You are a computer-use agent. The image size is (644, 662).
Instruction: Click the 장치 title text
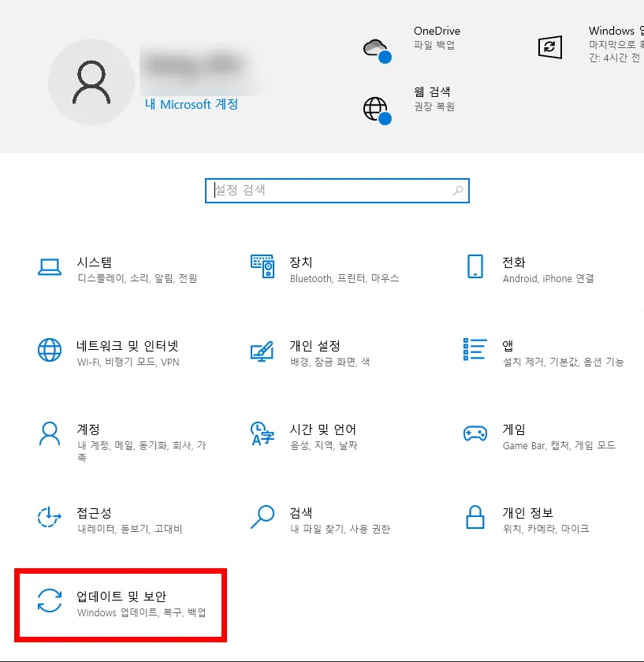click(301, 262)
